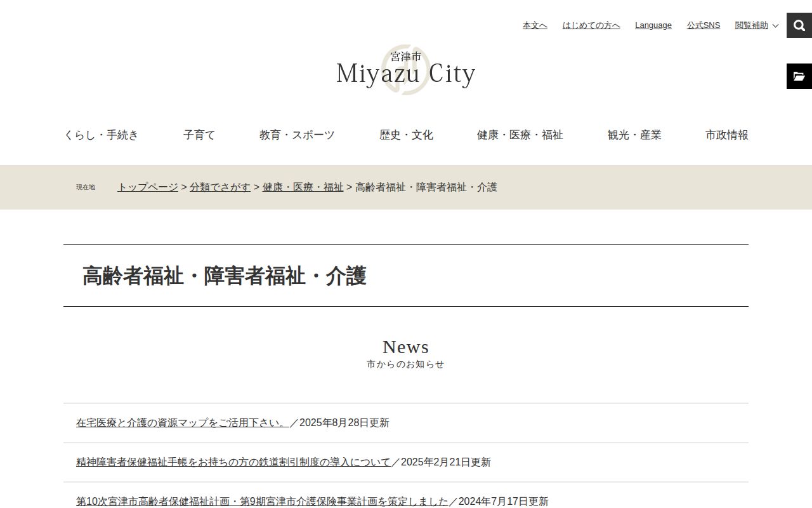Click the 2025年8月28日更新 date text
Viewport: 812px width, 508px height.
click(344, 423)
